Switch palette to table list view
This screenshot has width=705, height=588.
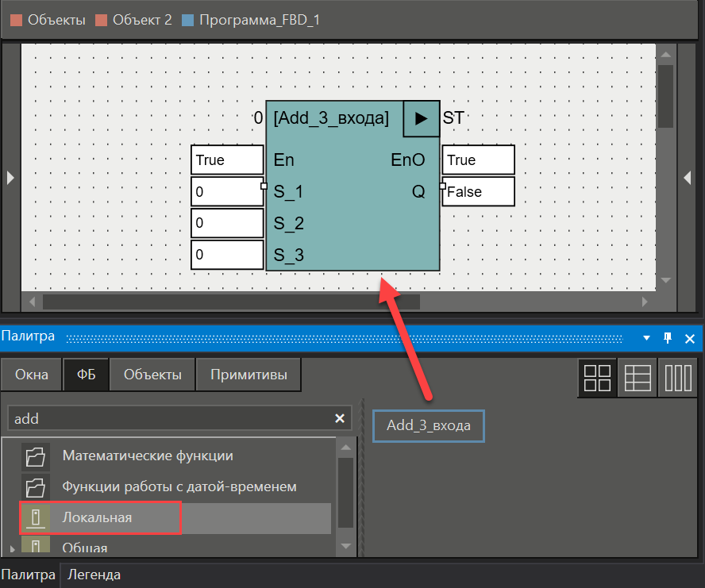(x=638, y=376)
